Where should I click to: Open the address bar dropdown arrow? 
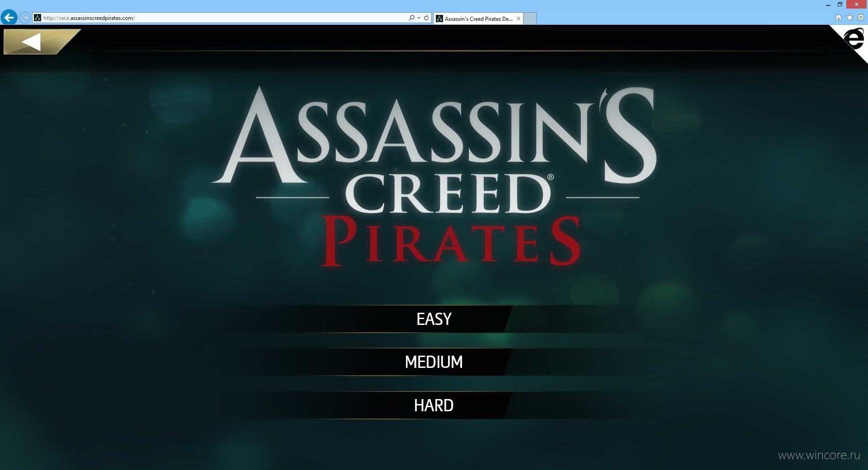coord(419,18)
